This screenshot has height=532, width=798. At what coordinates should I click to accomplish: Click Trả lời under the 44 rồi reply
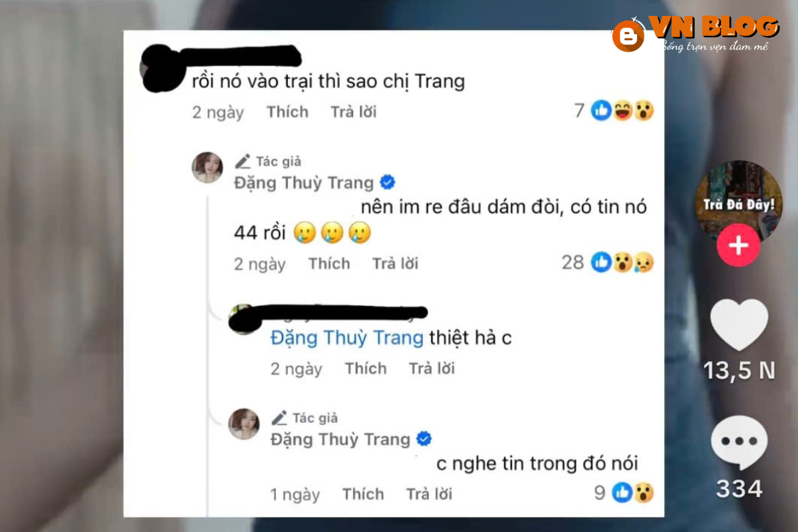click(x=396, y=263)
